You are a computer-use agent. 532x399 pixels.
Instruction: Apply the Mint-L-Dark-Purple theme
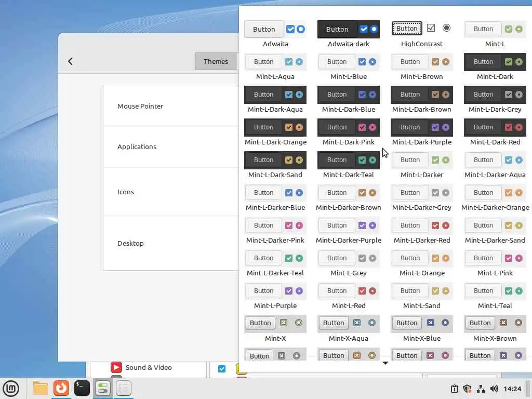[x=422, y=132]
